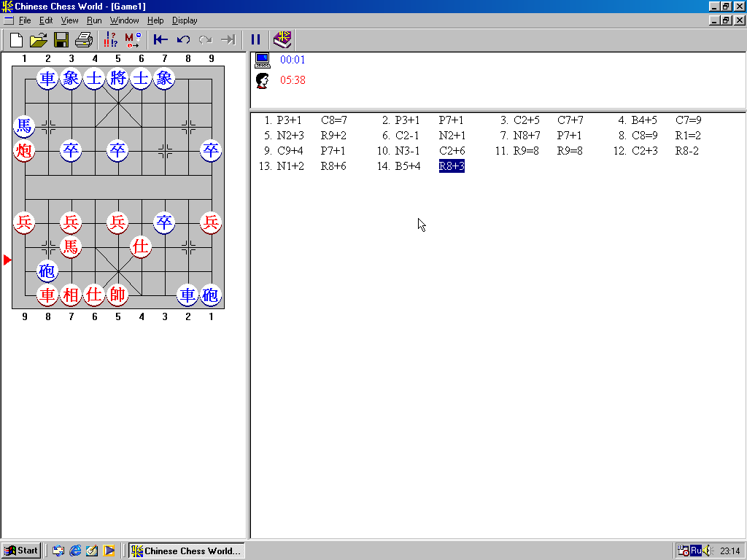Image resolution: width=747 pixels, height=560 pixels.
Task: Open the Run menu
Action: tap(94, 20)
